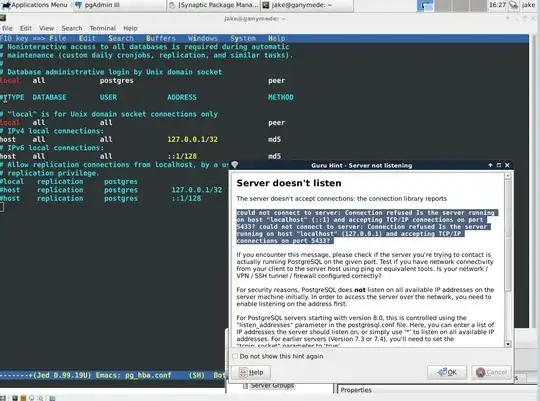
Task: Switch to the Synaptic Package Manager taskbar entry
Action: pyautogui.click(x=213, y=5)
